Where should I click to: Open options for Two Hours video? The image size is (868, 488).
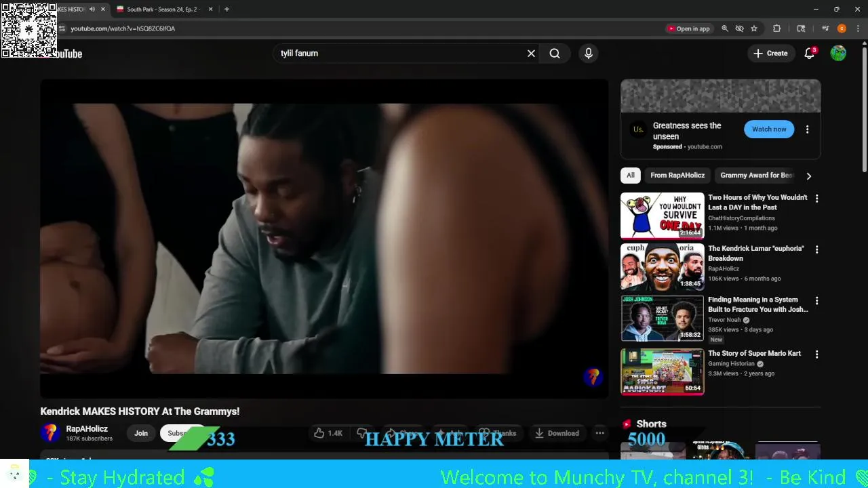pos(816,199)
